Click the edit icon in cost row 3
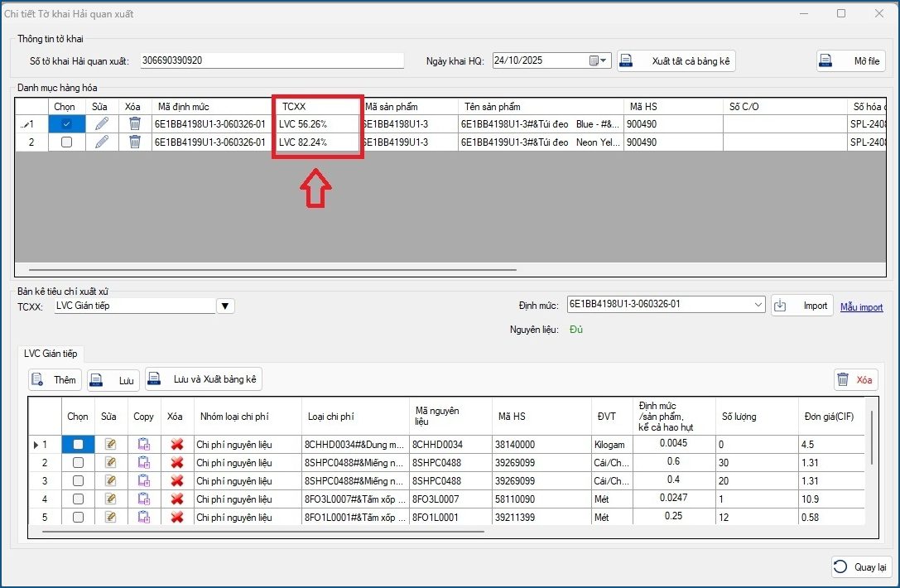The height and width of the screenshot is (588, 900). point(110,481)
